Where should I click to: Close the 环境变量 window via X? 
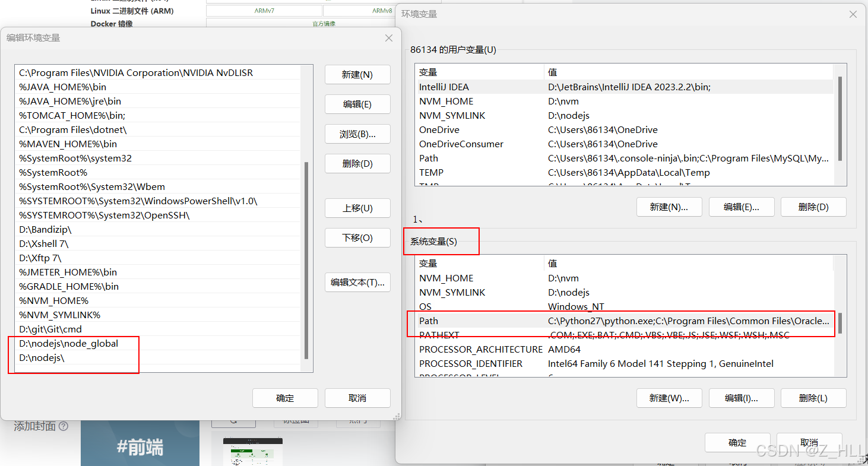click(853, 14)
